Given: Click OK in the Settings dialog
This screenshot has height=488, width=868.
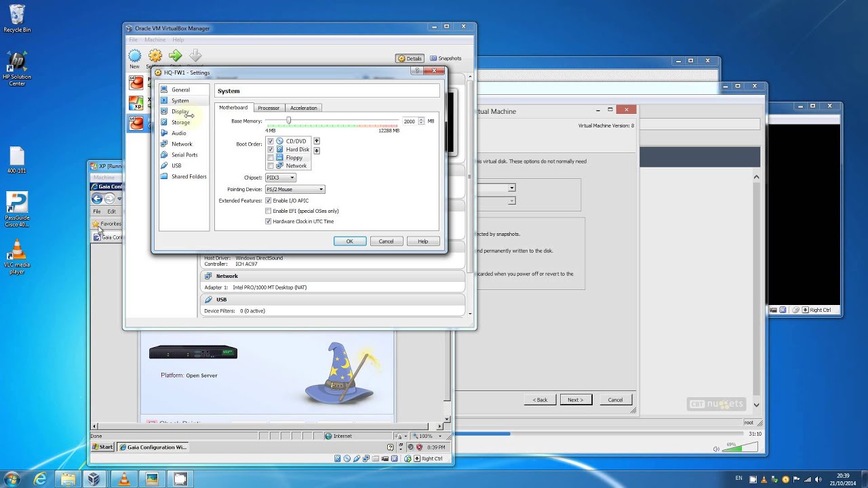Looking at the screenshot, I should (350, 241).
